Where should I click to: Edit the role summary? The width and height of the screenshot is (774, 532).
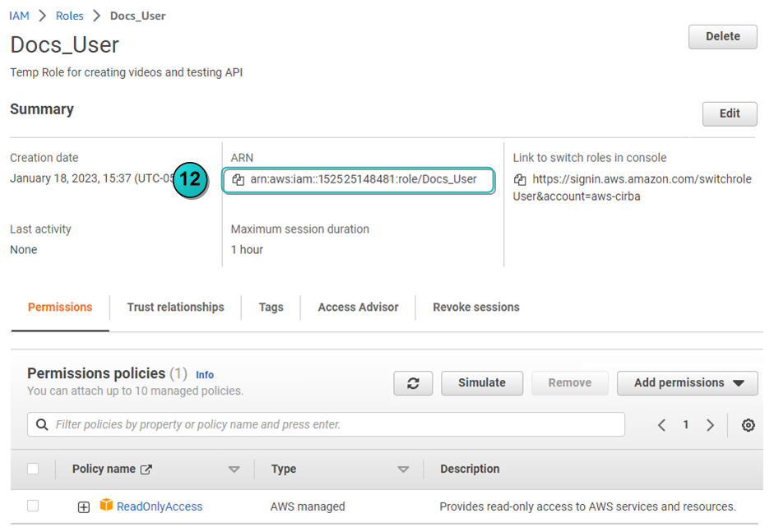tap(730, 113)
